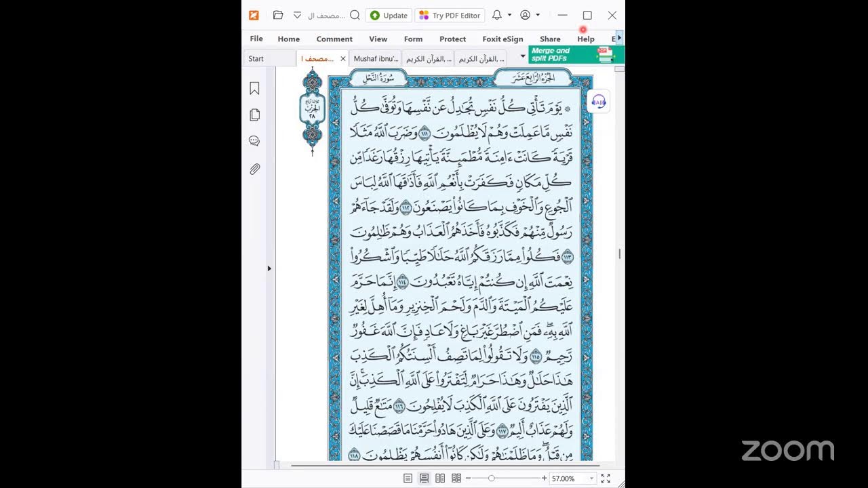Open the Pages thumbnails panel icon
The height and width of the screenshot is (488, 868).
pos(255,115)
